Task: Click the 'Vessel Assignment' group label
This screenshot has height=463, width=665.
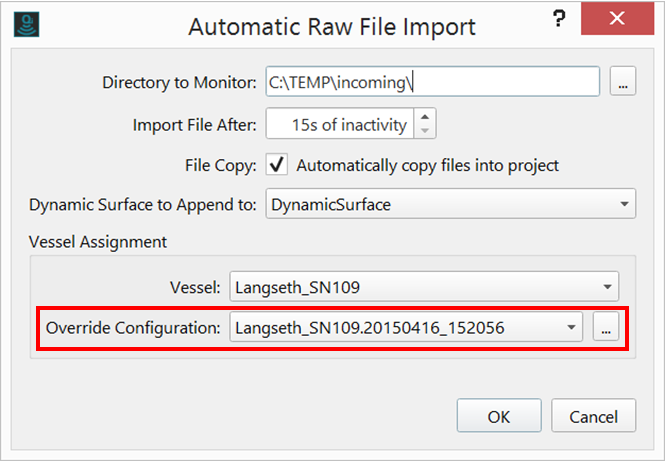Action: point(98,242)
